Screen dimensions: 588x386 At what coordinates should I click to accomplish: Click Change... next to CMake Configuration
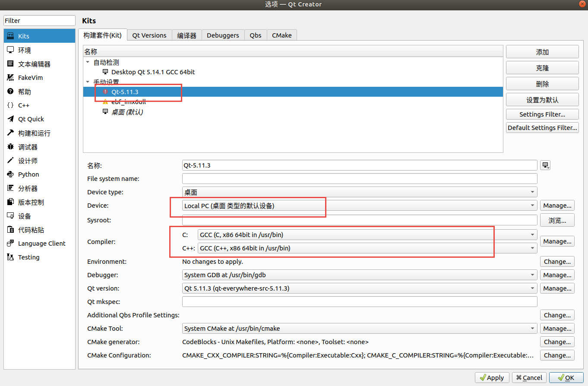pos(557,355)
